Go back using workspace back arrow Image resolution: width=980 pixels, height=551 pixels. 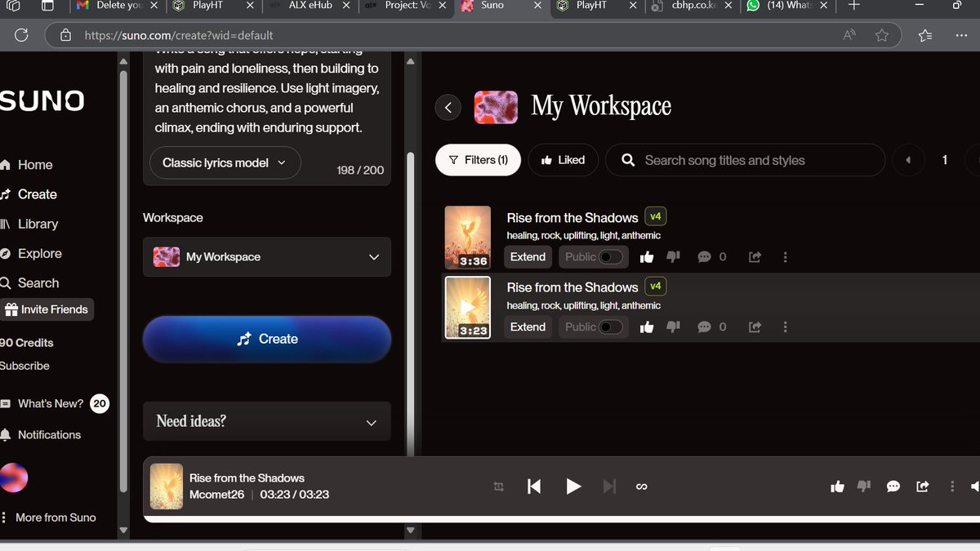point(448,107)
